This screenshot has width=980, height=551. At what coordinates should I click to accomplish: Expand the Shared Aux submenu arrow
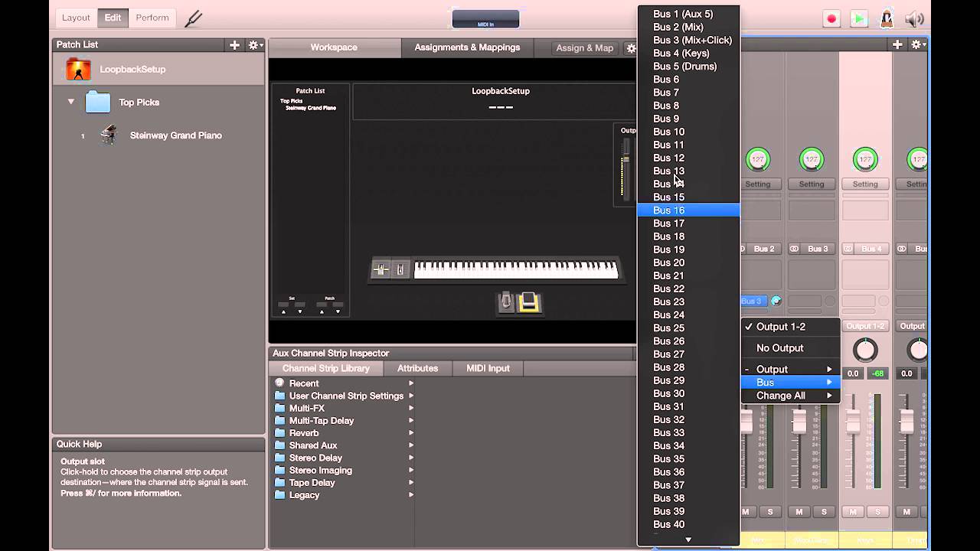click(x=411, y=445)
